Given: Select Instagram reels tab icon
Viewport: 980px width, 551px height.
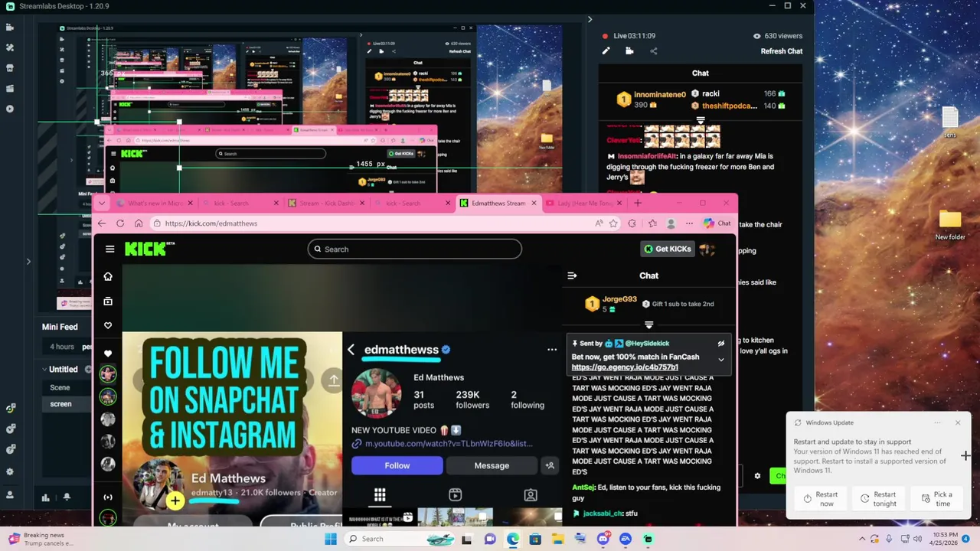Looking at the screenshot, I should [x=455, y=495].
